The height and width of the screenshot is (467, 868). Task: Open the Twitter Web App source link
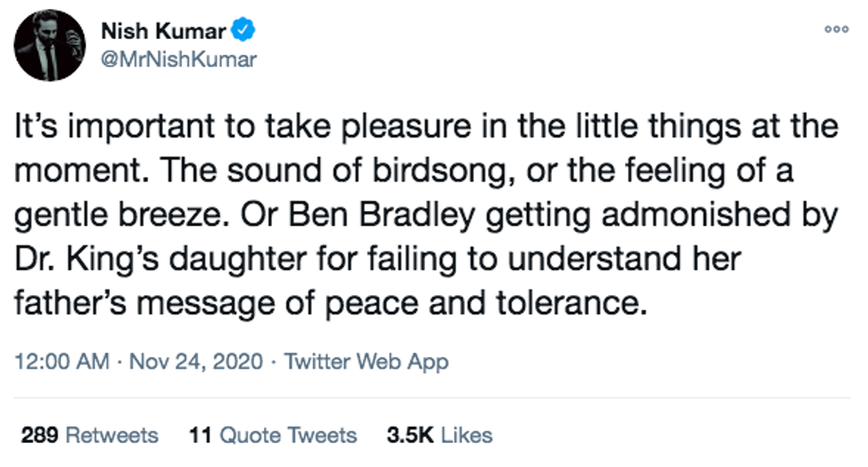pyautogui.click(x=366, y=362)
